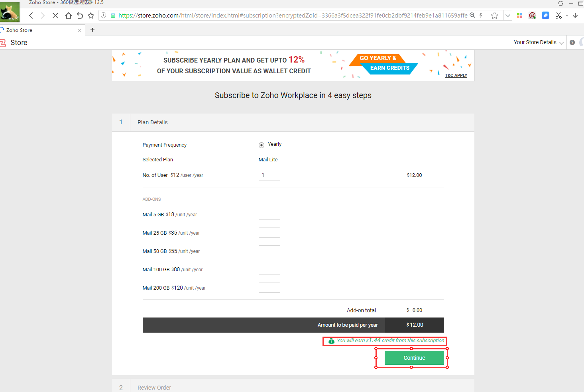Restore the recently closed tab
This screenshot has width=584, height=392.
[80, 16]
